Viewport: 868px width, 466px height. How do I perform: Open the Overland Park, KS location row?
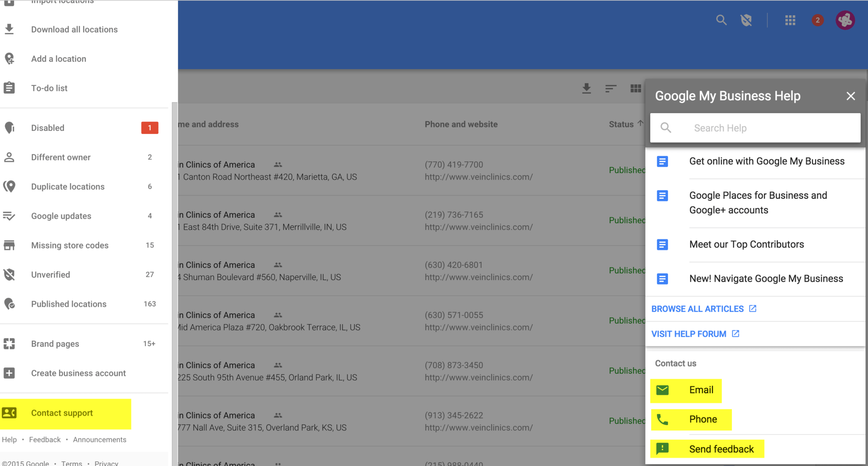click(x=411, y=421)
